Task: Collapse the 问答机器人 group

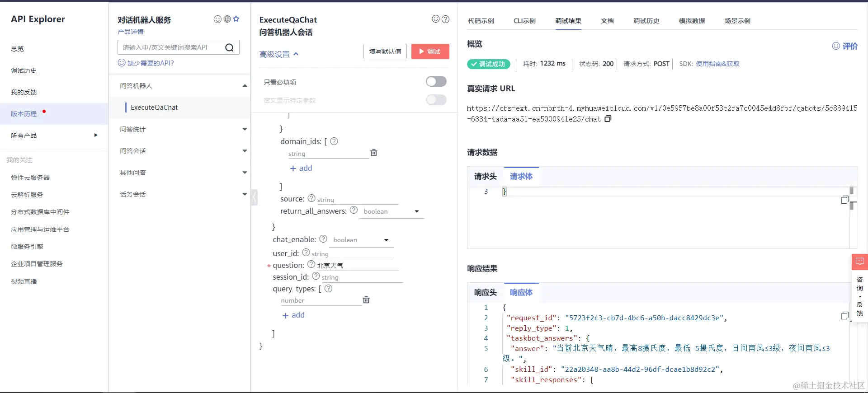Action: (245, 86)
